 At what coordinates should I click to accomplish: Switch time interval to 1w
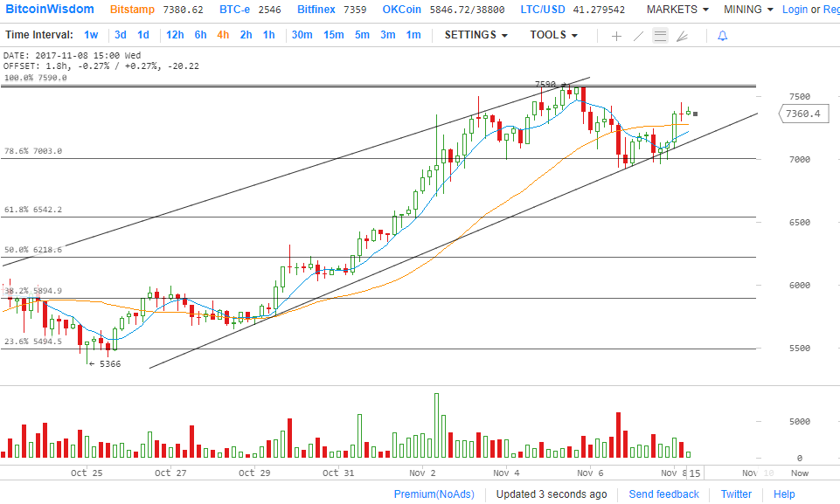click(91, 35)
